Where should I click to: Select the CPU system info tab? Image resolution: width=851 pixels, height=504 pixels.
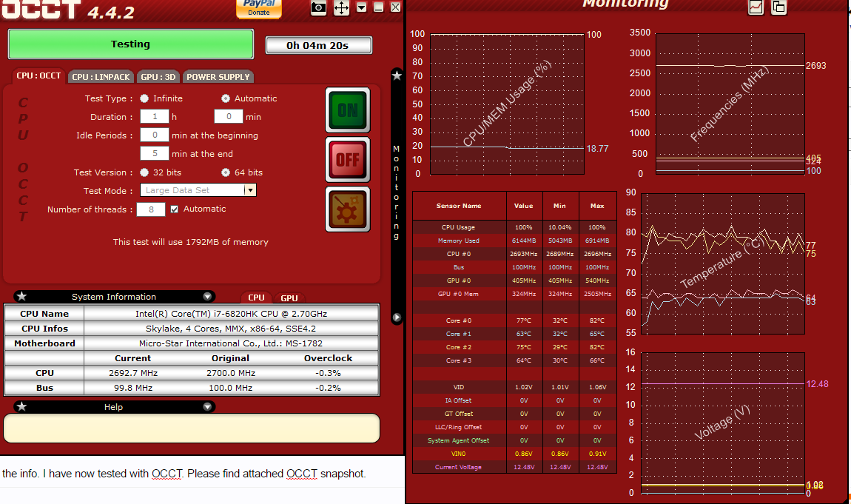point(256,298)
